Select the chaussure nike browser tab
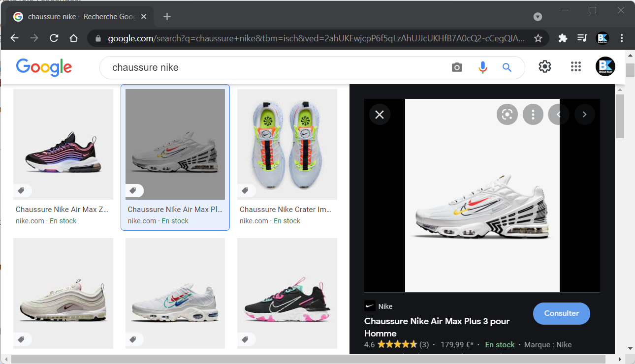The height and width of the screenshot is (364, 635). [80, 17]
